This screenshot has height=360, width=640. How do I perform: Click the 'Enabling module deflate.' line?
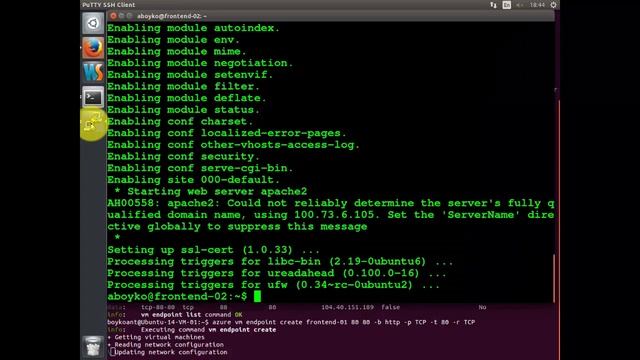(x=187, y=98)
